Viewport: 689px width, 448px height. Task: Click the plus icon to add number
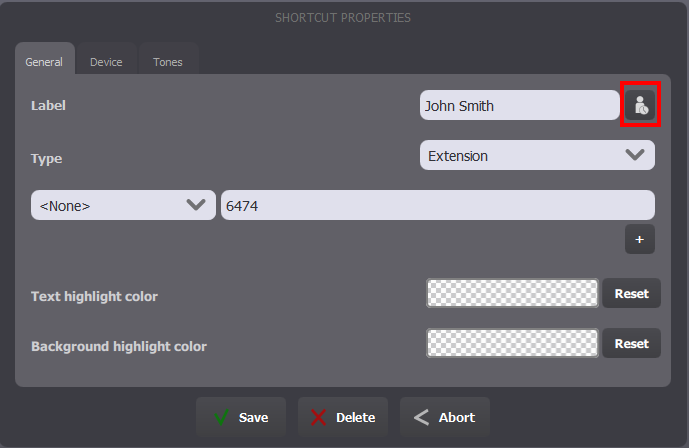640,239
